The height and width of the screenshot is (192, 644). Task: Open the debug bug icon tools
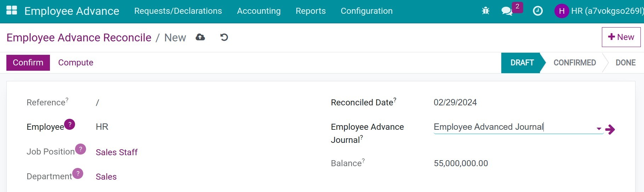point(485,11)
